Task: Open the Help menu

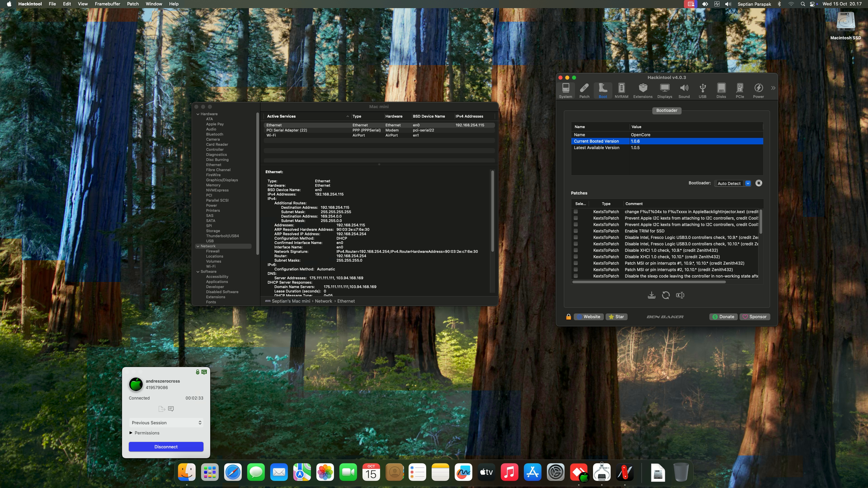Action: [174, 4]
